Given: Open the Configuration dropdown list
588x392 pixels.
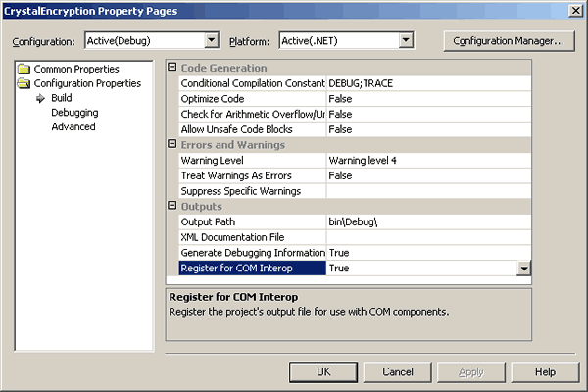Looking at the screenshot, I should pyautogui.click(x=212, y=40).
